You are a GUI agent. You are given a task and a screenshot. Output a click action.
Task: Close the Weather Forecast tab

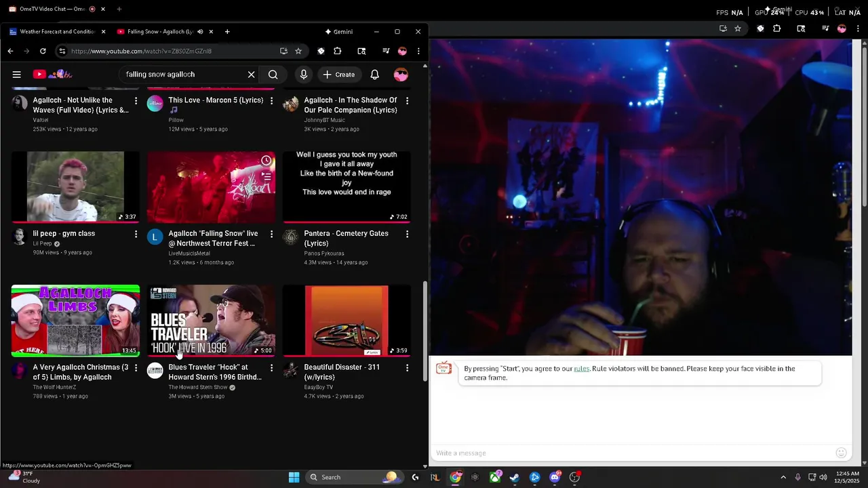[104, 32]
